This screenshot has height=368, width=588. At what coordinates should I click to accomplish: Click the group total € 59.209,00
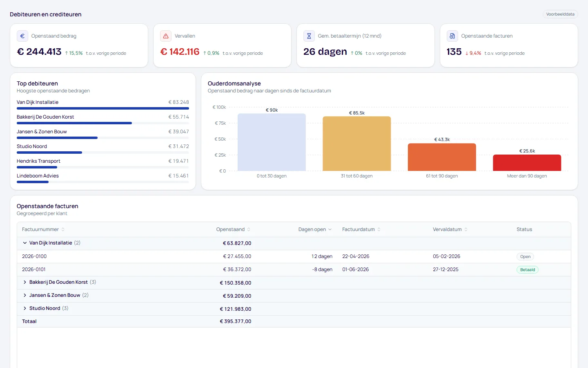[x=237, y=296]
